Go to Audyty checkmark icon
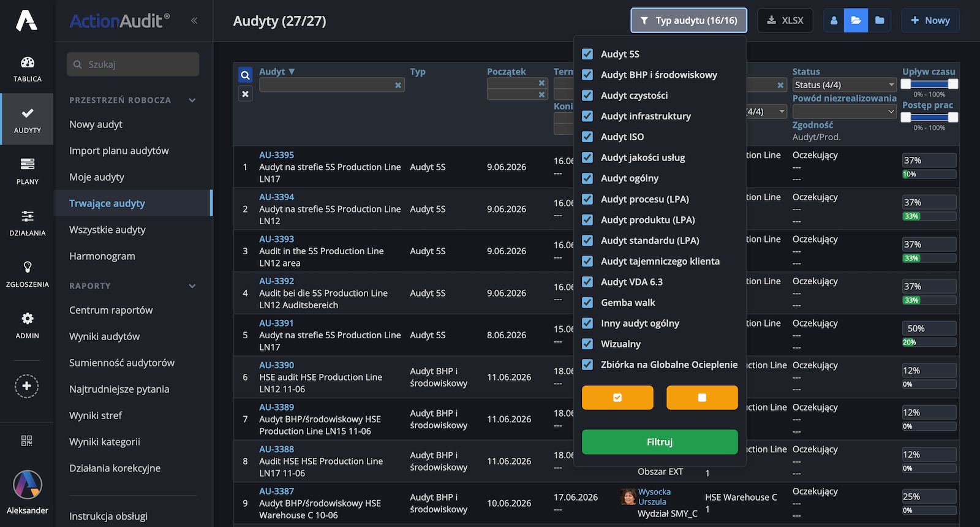This screenshot has height=527, width=980. (27, 113)
